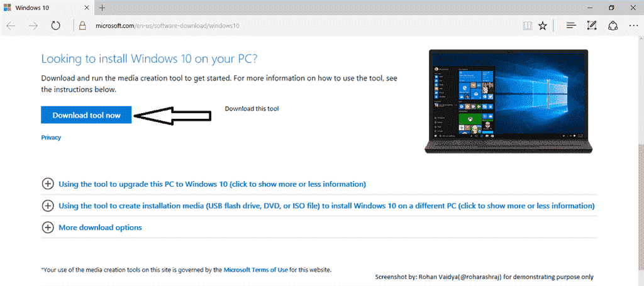Click the forward navigation arrow
The height and width of the screenshot is (286, 644).
coord(33,26)
